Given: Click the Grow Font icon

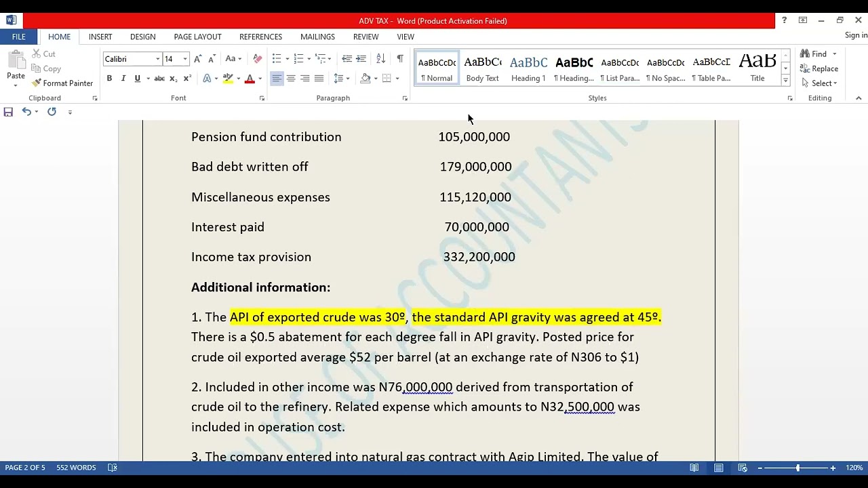Looking at the screenshot, I should click(x=199, y=59).
